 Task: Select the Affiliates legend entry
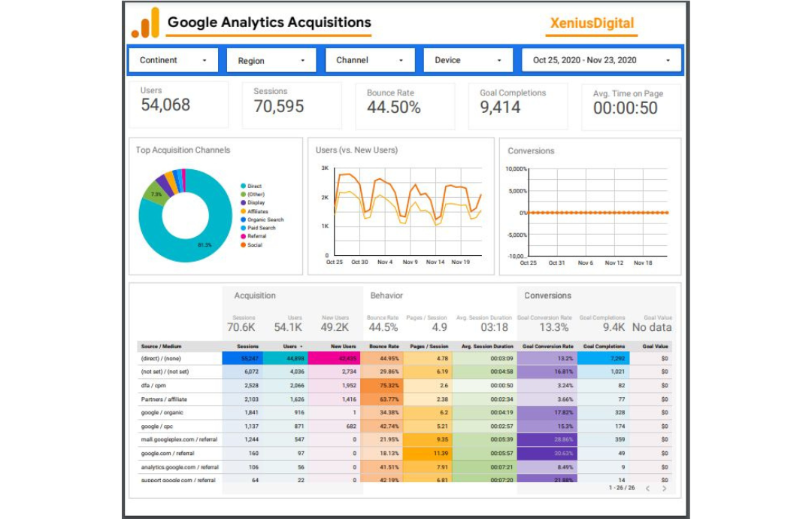[254, 211]
